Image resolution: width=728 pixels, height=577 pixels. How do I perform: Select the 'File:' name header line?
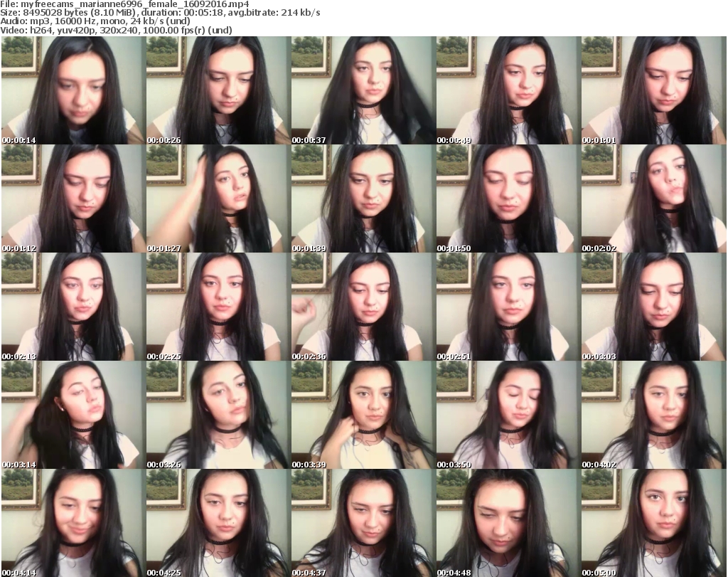coord(124,4)
